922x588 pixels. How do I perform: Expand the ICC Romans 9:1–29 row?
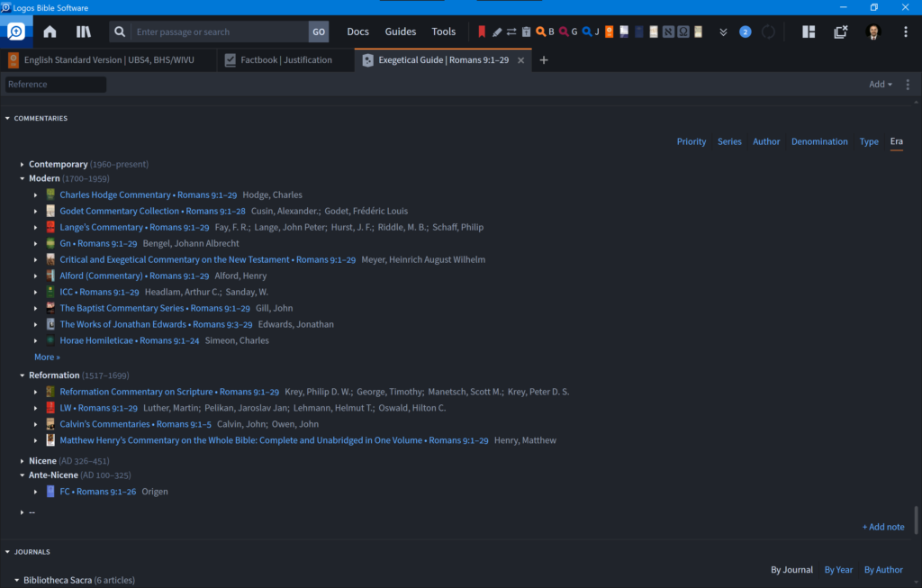[x=35, y=293]
